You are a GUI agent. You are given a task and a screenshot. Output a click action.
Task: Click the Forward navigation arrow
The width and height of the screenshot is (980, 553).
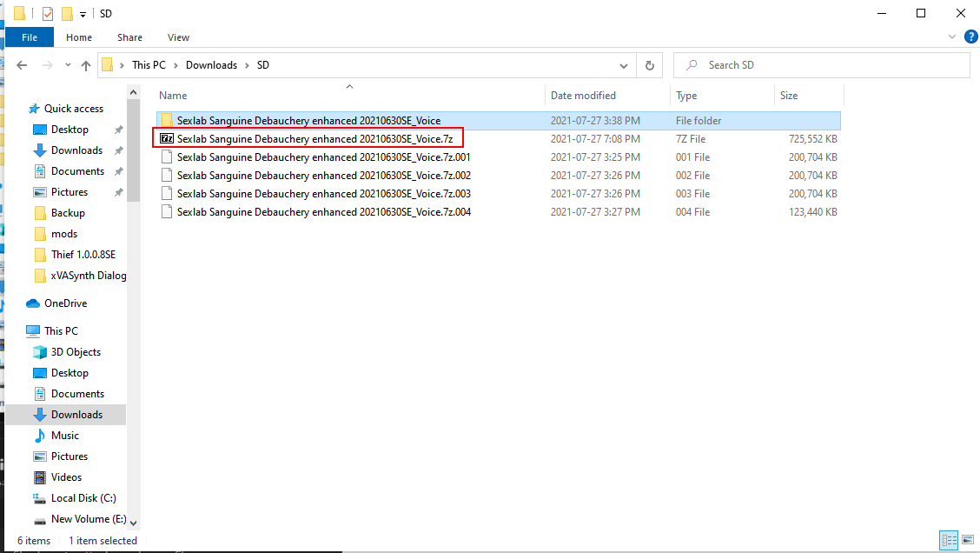pyautogui.click(x=48, y=65)
